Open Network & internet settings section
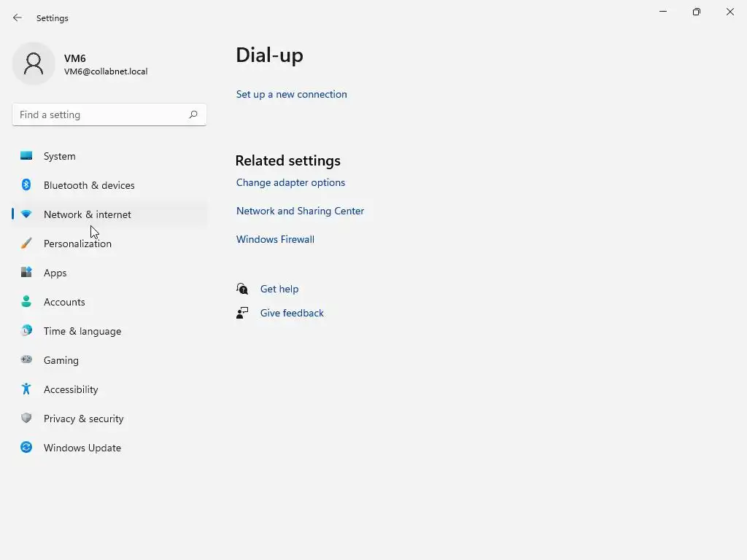Image resolution: width=747 pixels, height=560 pixels. 88,214
